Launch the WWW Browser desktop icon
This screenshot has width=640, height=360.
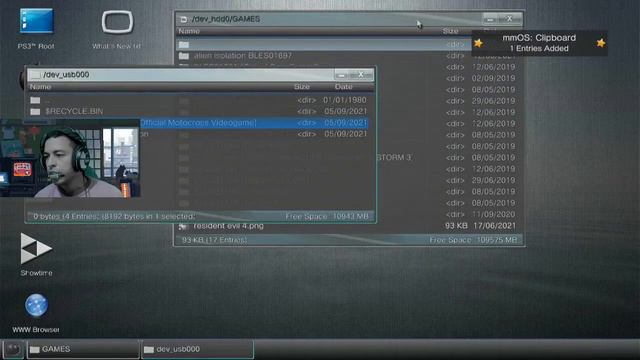36,313
